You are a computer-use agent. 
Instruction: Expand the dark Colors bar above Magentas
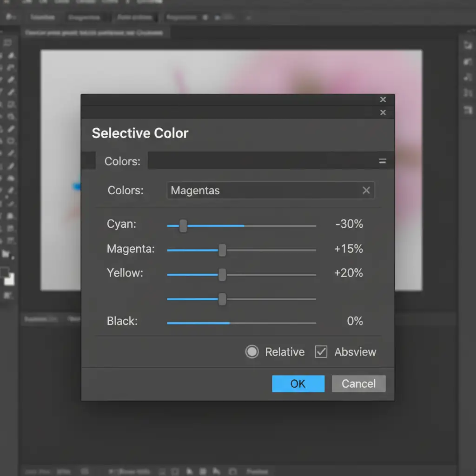(270, 161)
